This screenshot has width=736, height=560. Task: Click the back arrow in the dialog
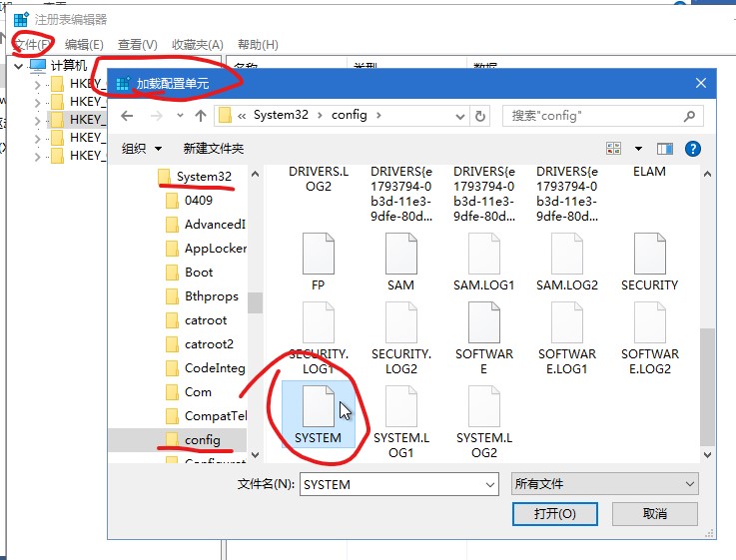(x=127, y=116)
